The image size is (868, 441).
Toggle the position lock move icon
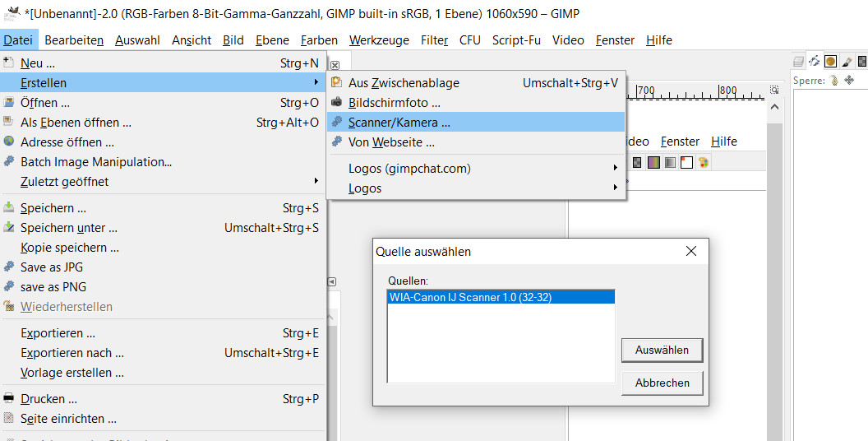coord(849,81)
